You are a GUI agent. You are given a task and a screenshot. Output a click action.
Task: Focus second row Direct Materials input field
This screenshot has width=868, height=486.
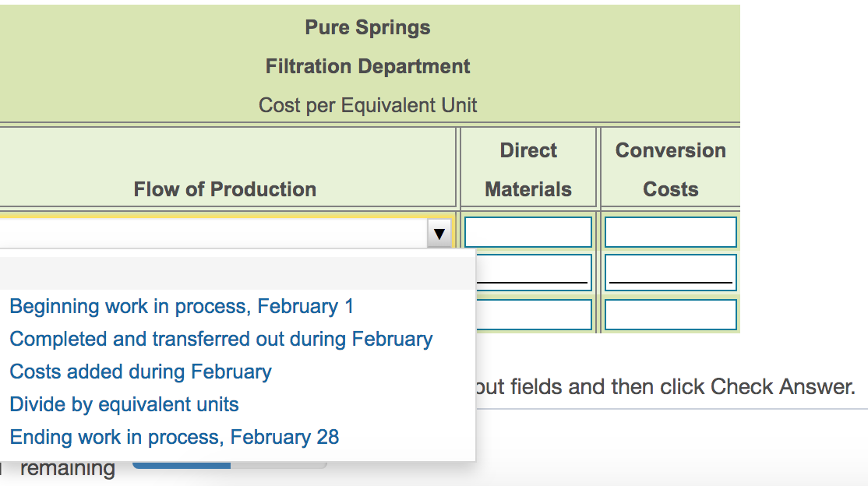pyautogui.click(x=532, y=271)
